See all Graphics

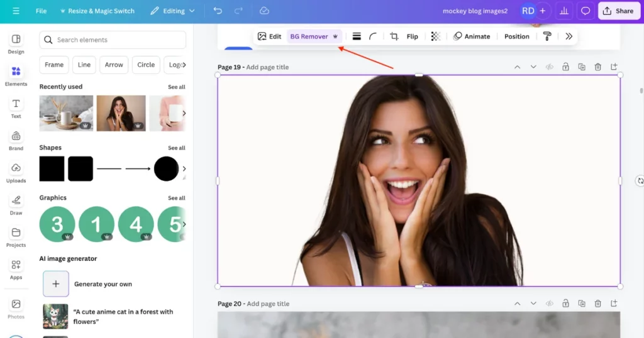(x=177, y=198)
